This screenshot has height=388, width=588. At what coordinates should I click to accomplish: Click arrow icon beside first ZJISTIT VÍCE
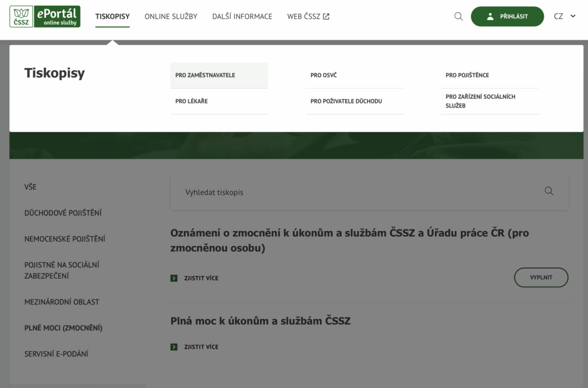point(174,278)
